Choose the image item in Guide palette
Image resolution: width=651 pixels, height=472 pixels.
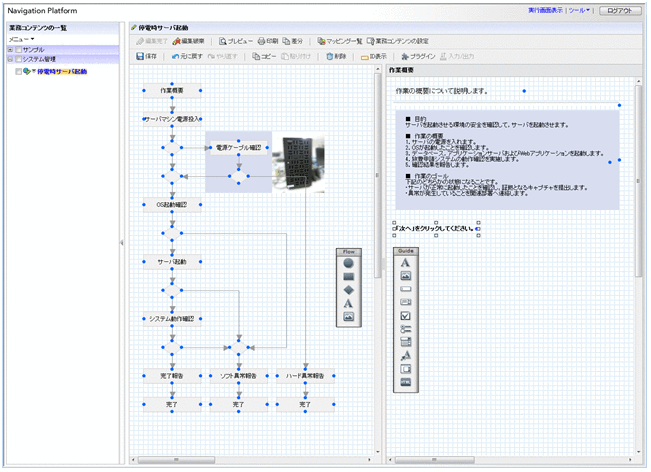(x=405, y=276)
